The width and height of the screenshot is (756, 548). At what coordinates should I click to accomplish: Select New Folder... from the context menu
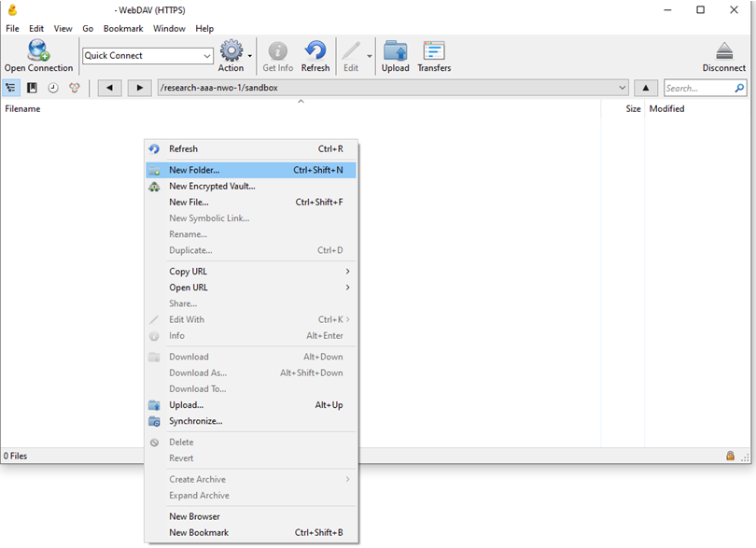click(x=194, y=170)
